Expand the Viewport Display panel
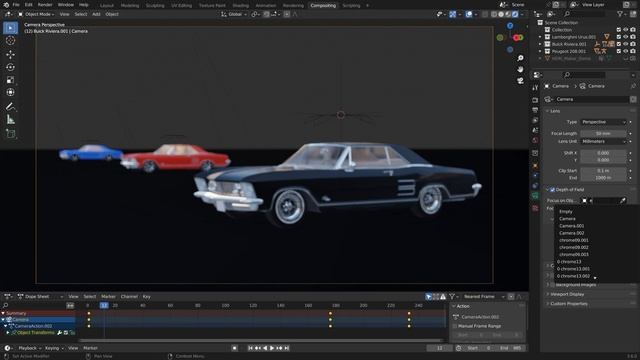640x360 pixels. pyautogui.click(x=567, y=294)
